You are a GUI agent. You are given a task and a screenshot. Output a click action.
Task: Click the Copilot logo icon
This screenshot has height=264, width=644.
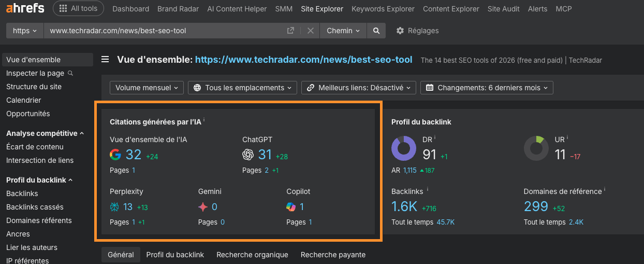point(291,207)
